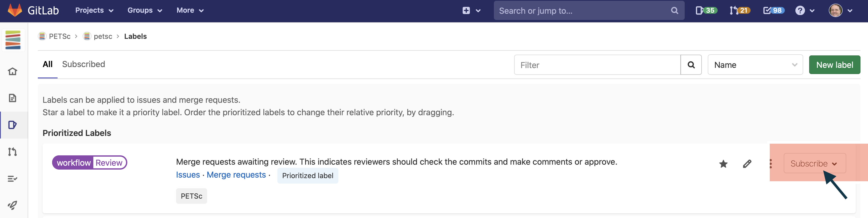Image resolution: width=868 pixels, height=218 pixels.
Task: Click the workflow Review label badge
Action: (90, 163)
